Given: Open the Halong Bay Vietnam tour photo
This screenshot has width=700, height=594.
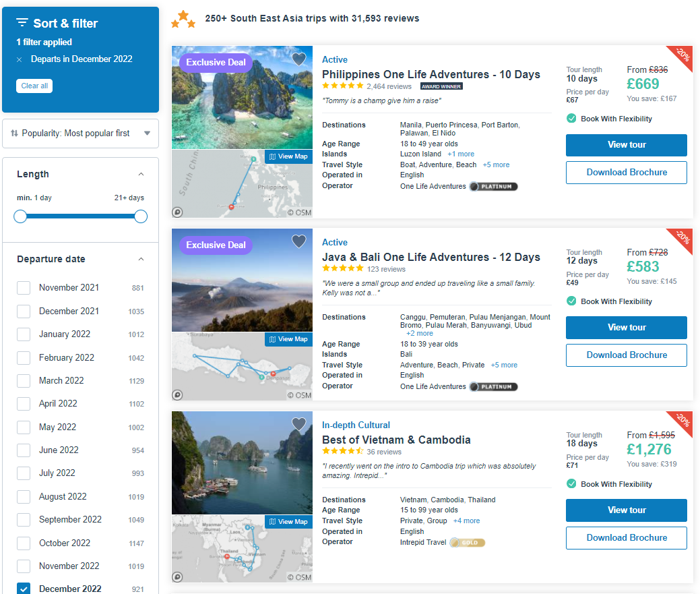Looking at the screenshot, I should click(242, 463).
